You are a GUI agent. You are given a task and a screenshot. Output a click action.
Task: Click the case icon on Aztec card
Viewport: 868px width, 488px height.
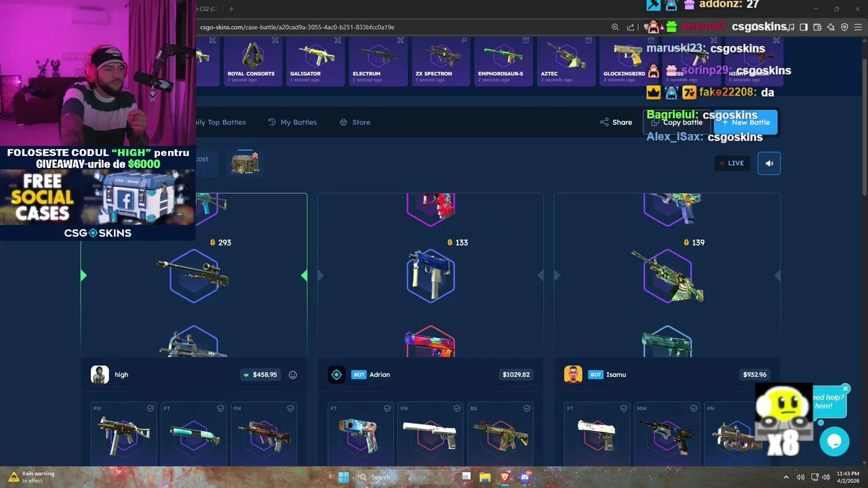[589, 41]
